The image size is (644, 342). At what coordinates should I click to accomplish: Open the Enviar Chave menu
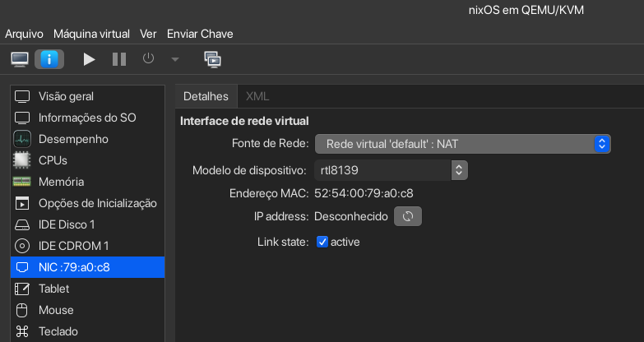click(x=200, y=34)
